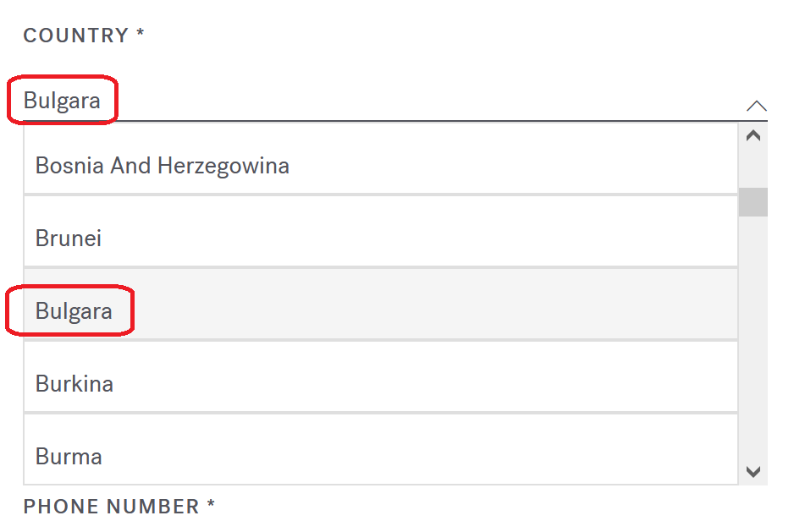The width and height of the screenshot is (805, 532).
Task: Click the COUNTRY field label
Action: click(75, 36)
